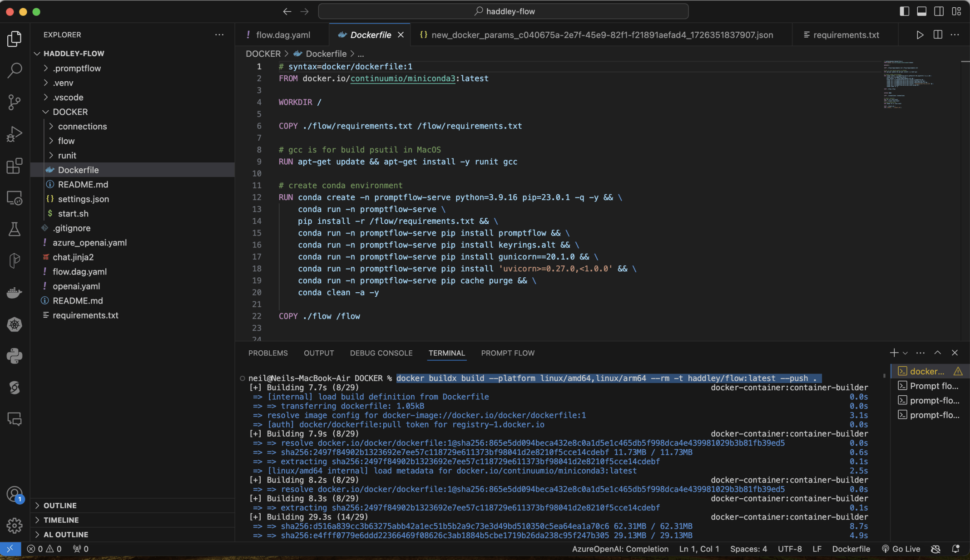
Task: Toggle the bottom panel layout button
Action: click(921, 11)
